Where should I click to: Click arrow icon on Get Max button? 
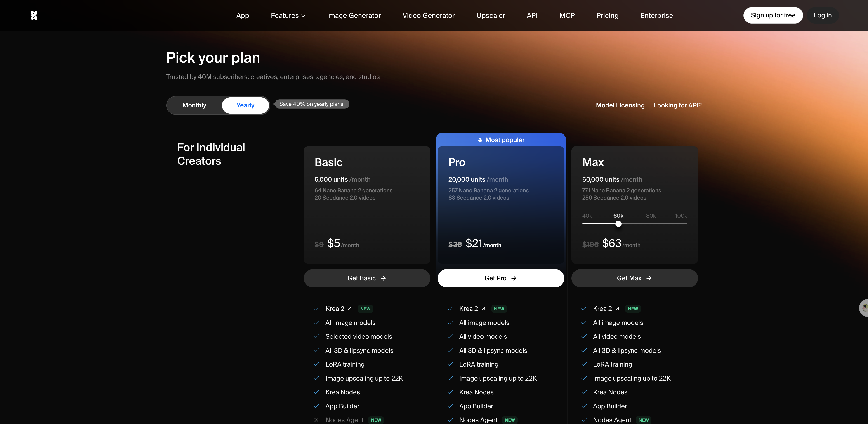(649, 278)
